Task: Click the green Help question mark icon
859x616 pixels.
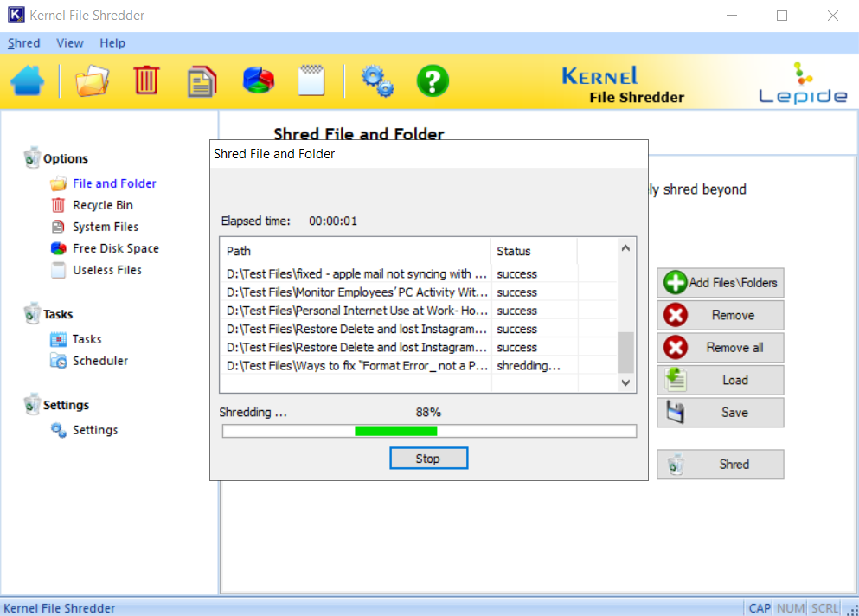Action: pyautogui.click(x=433, y=81)
